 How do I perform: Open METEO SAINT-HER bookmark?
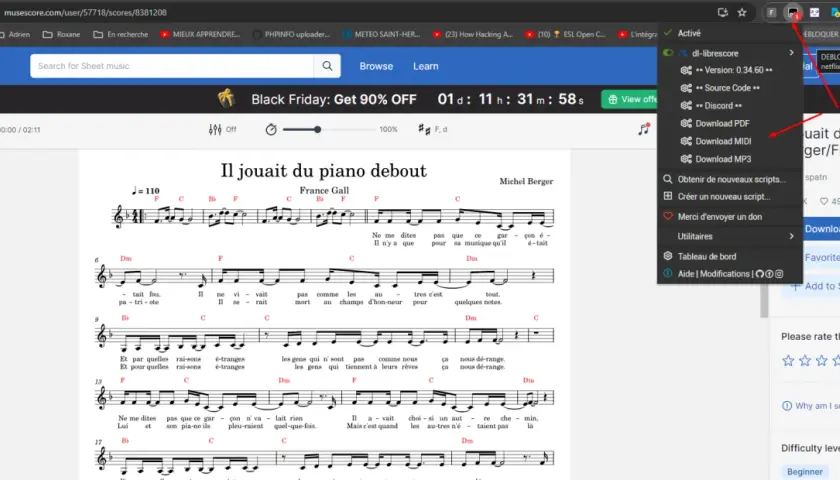coord(381,34)
